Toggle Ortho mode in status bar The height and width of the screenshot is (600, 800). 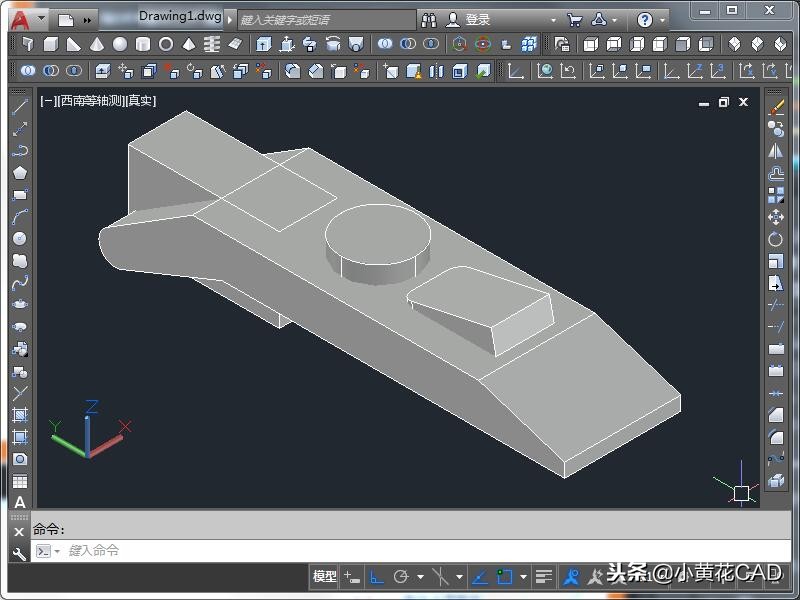[x=377, y=577]
